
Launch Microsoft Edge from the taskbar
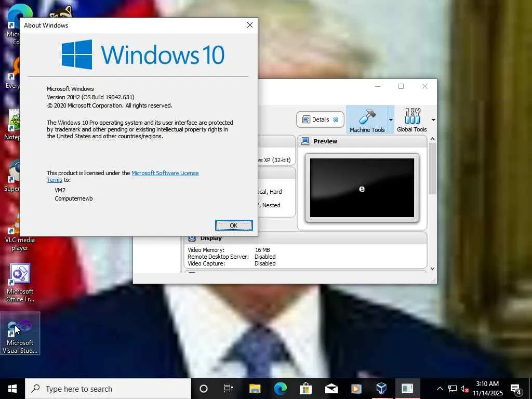click(x=280, y=389)
